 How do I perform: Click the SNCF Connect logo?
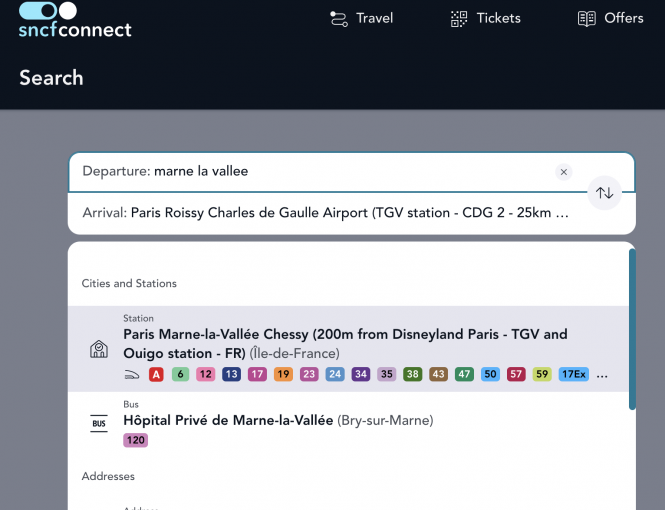(75, 20)
